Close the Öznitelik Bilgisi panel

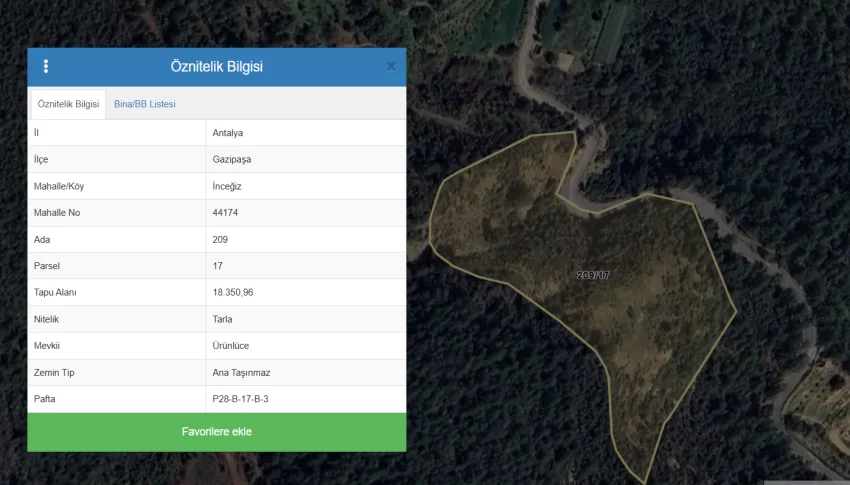[391, 67]
